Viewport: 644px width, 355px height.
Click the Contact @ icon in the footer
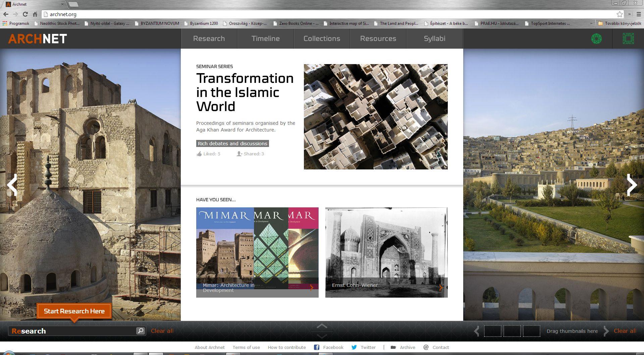tap(426, 347)
